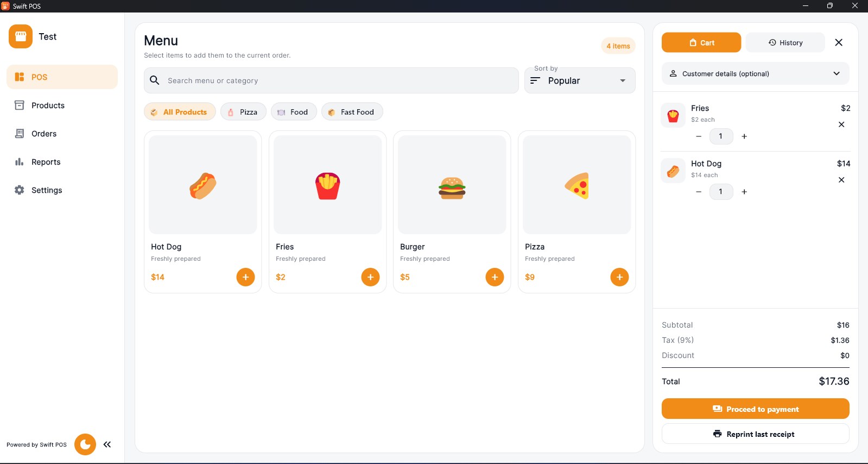Click Reprint last receipt
The width and height of the screenshot is (868, 464).
coord(756,434)
